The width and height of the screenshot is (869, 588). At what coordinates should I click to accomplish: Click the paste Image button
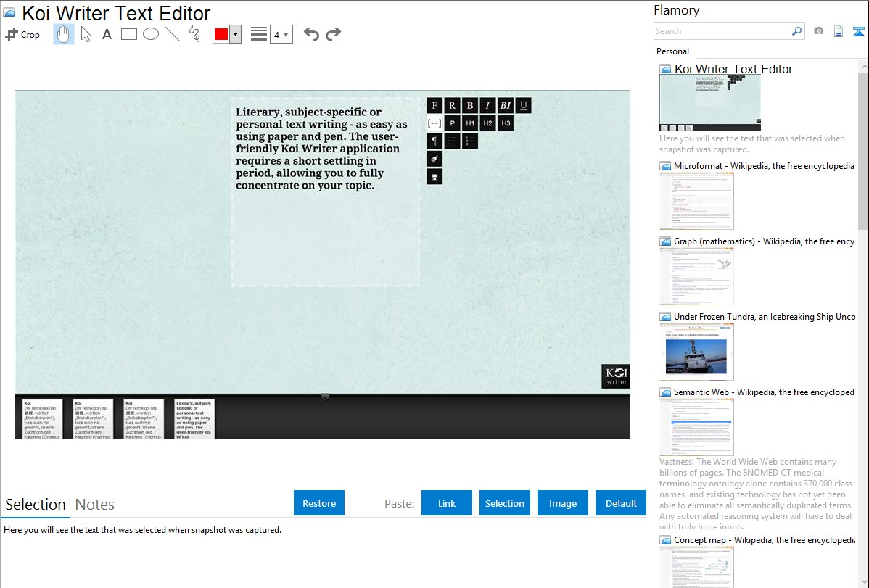(562, 503)
